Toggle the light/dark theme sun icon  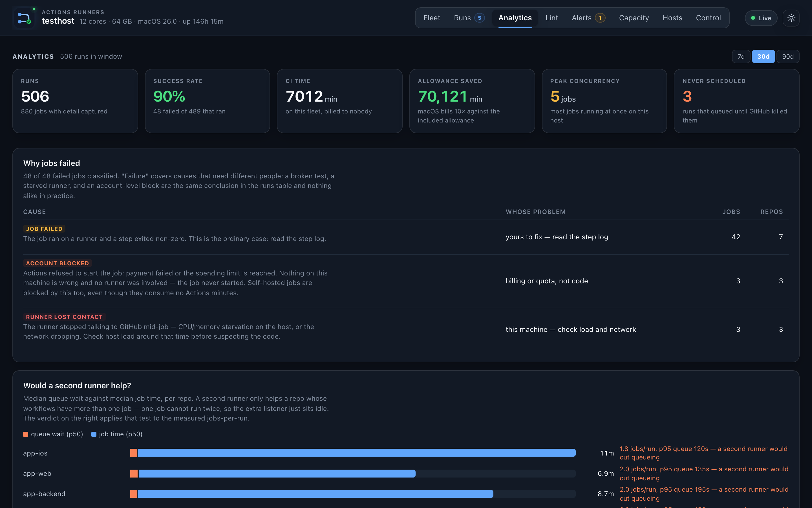click(791, 18)
